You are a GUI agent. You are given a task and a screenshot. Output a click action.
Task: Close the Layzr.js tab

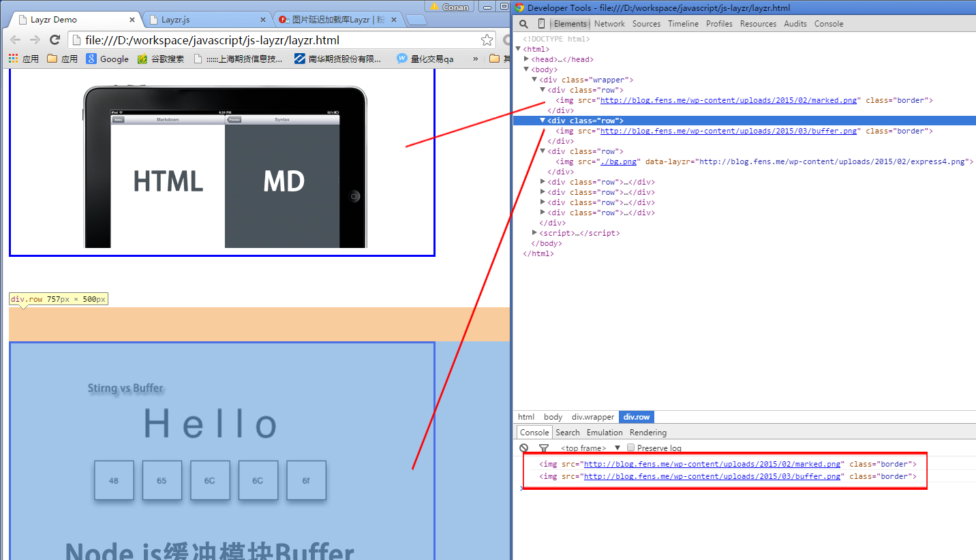click(263, 20)
